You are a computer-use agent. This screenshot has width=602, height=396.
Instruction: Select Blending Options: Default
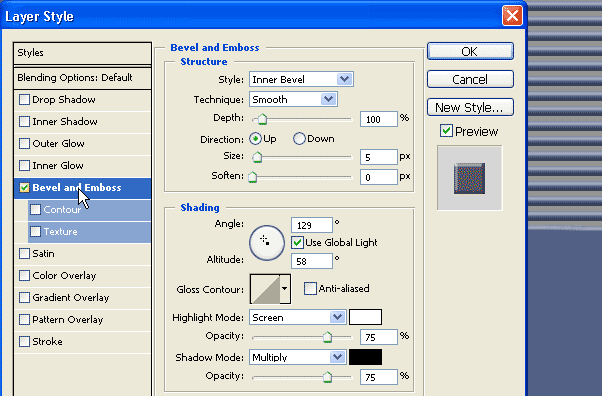(x=82, y=78)
